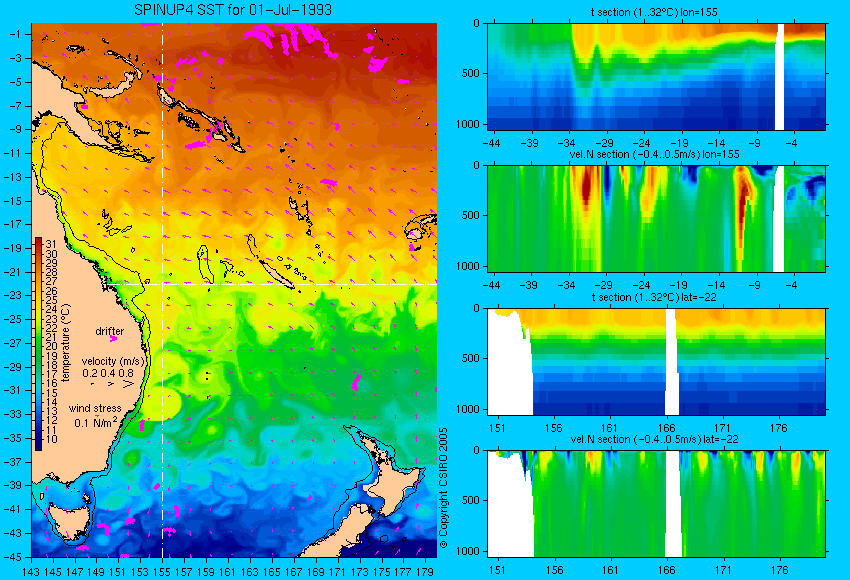Click the SST map latitude tick "-45"
Screen dimensions: 850x580
[14, 557]
